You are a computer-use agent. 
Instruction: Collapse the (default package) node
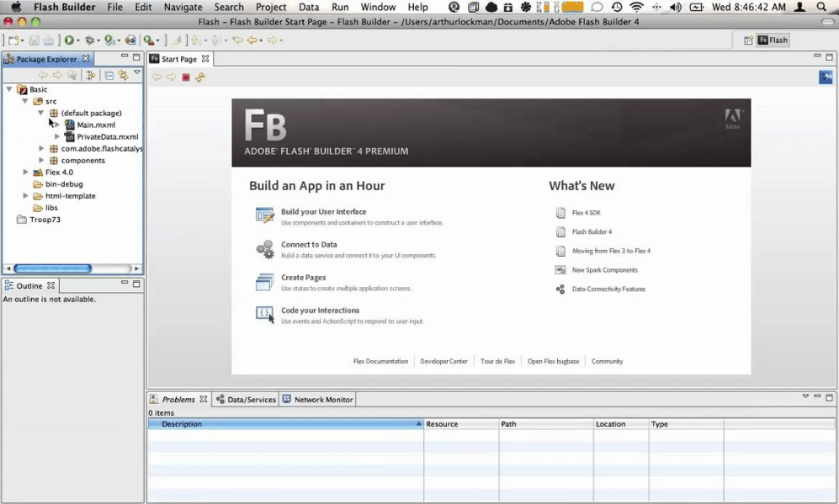(x=40, y=113)
